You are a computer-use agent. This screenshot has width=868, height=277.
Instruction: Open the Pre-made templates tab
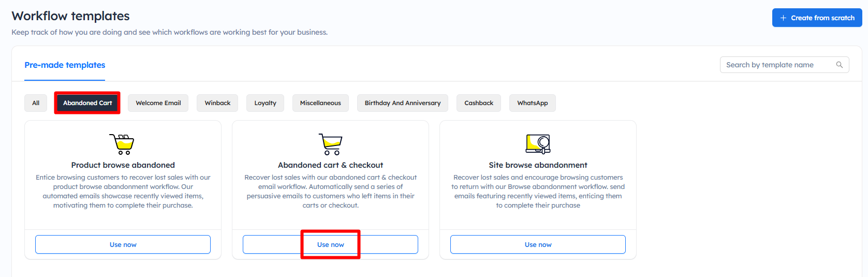tap(65, 65)
